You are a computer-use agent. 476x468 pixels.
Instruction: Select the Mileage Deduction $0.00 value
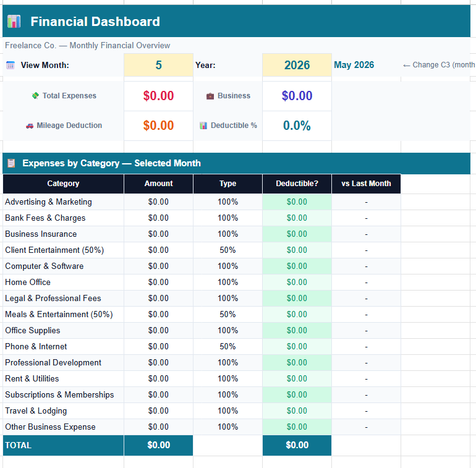click(158, 126)
